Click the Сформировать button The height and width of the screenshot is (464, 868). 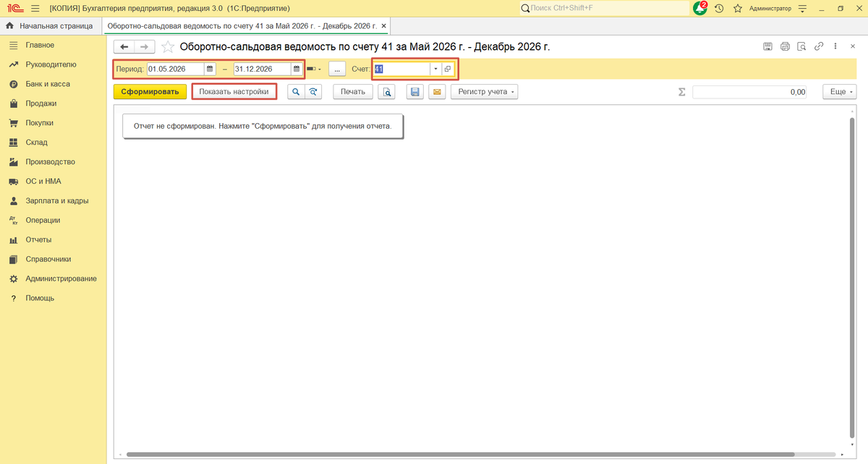coord(150,92)
